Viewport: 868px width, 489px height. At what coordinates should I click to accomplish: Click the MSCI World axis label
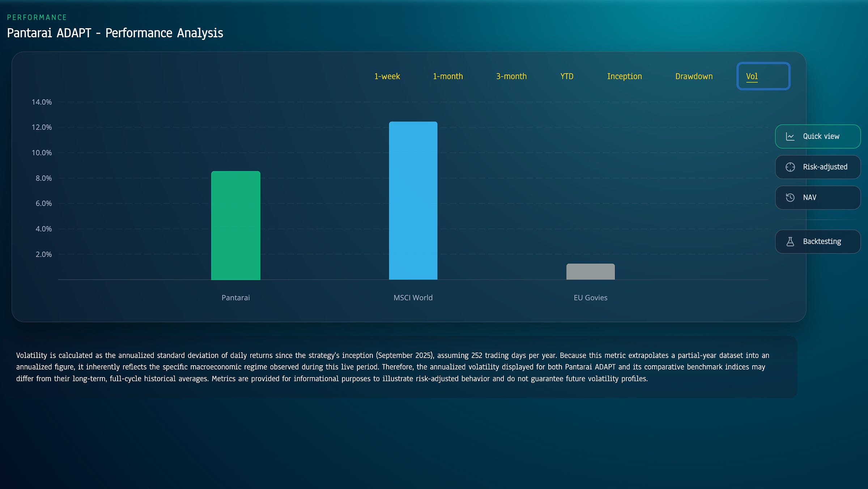coord(413,298)
